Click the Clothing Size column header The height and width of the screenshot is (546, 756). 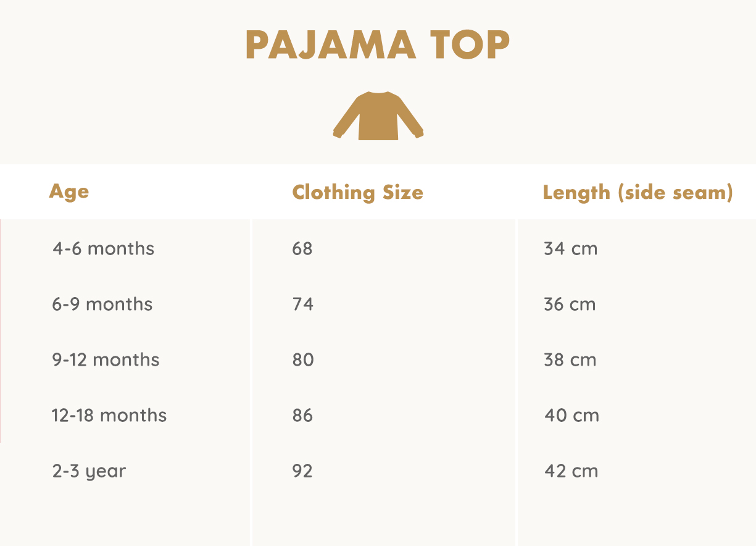pyautogui.click(x=357, y=192)
